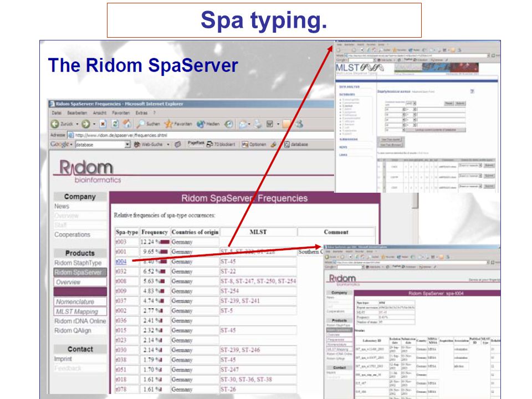
Task: Click the 73 blockiert popup blocker
Action: tap(221, 145)
